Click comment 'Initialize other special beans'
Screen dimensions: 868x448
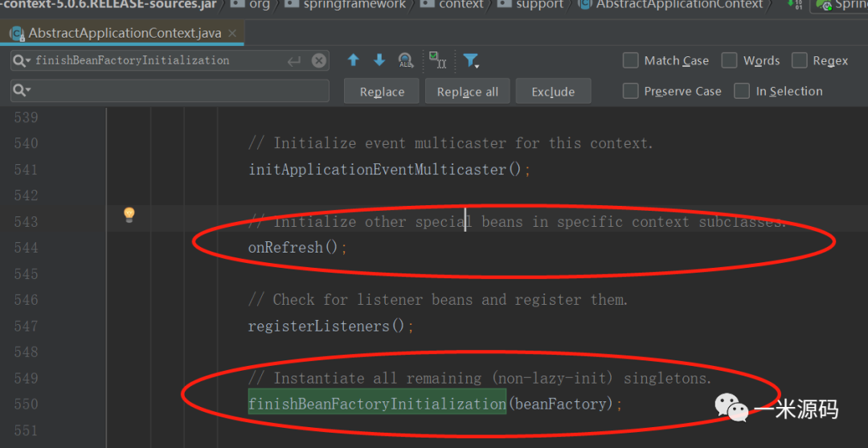517,222
